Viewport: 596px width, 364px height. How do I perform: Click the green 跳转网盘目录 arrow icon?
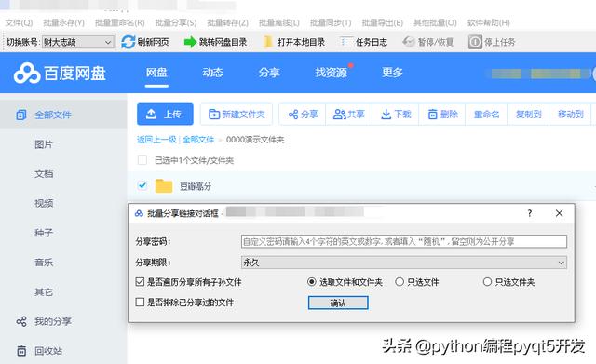pos(190,42)
